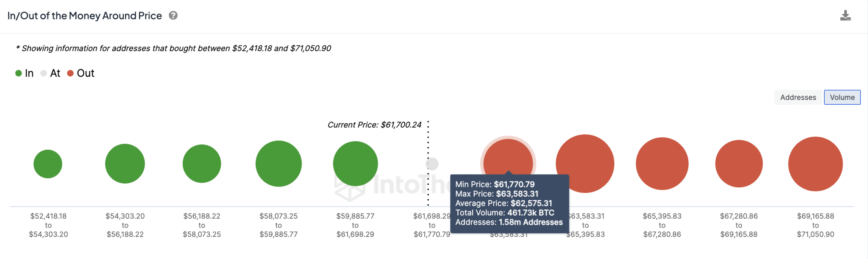Toggle the red Out legend item
The width and height of the screenshot is (868, 259).
[81, 73]
